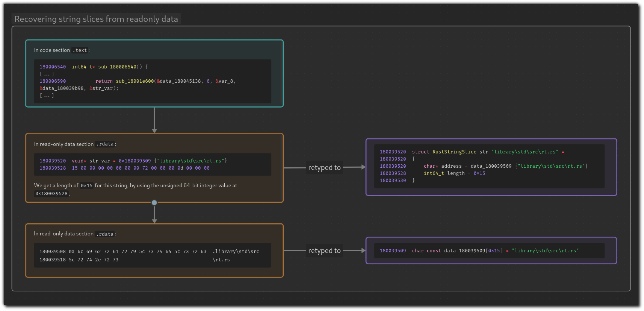This screenshot has width=644, height=311.
Task: Click address 180039508 in the hex dump
Action: tap(52, 252)
